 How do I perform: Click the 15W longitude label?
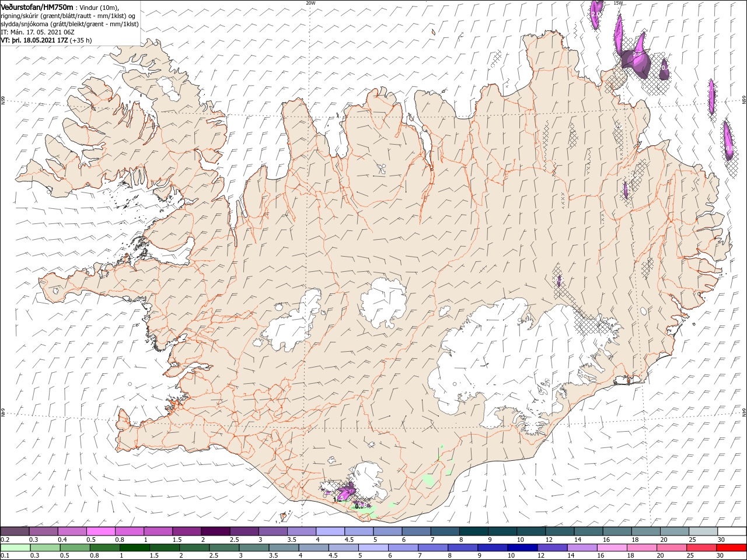(x=618, y=3)
